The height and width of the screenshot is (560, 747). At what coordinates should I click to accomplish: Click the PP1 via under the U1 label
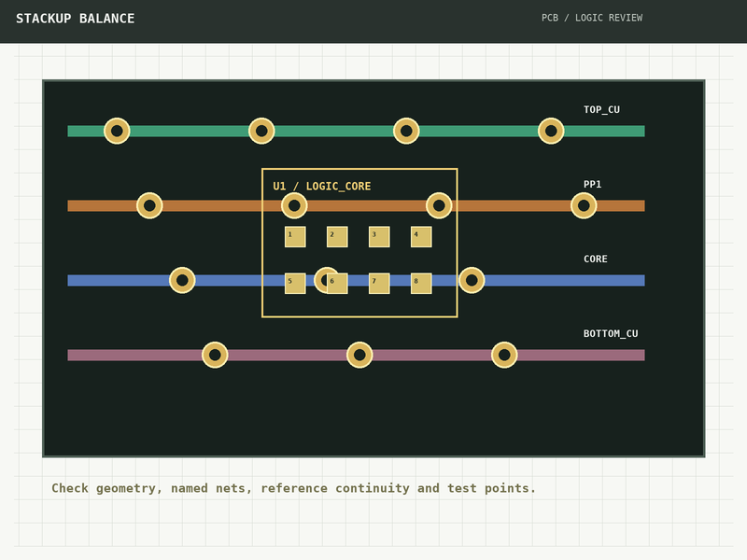pyautogui.click(x=294, y=205)
